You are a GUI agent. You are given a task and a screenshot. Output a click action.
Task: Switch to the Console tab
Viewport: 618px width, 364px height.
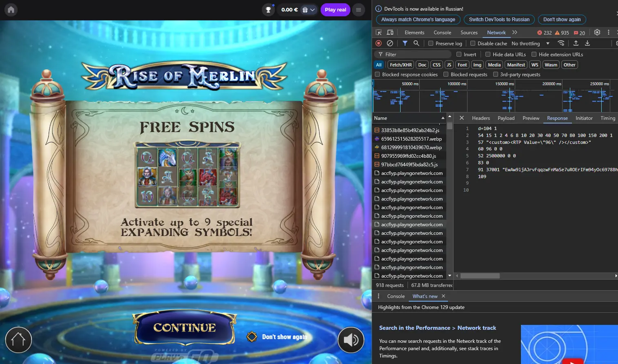click(442, 33)
